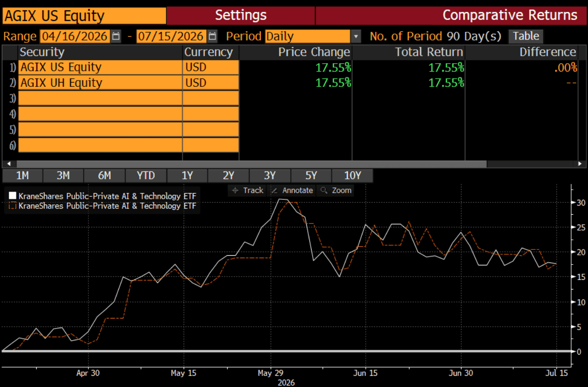Click the AGIX US Equity ticker box
Screen dimensions: 588x387
pos(84,15)
